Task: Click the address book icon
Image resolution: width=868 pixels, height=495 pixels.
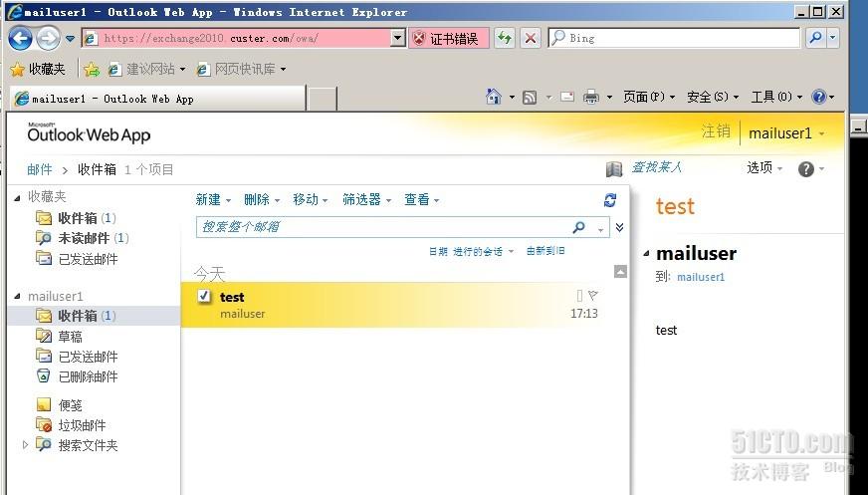Action: click(614, 169)
